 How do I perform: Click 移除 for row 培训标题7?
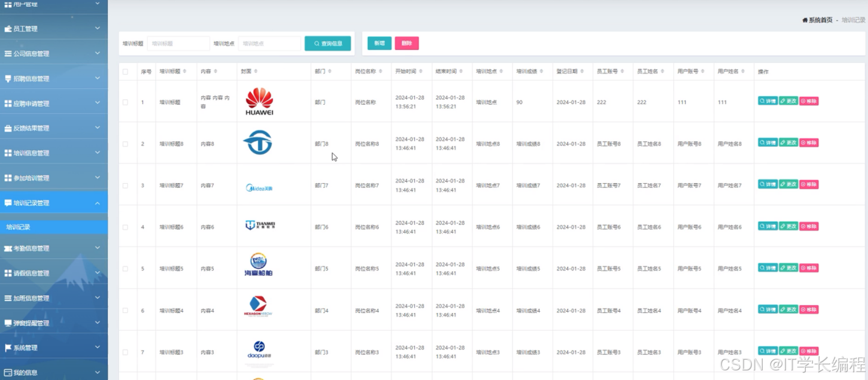(x=809, y=184)
